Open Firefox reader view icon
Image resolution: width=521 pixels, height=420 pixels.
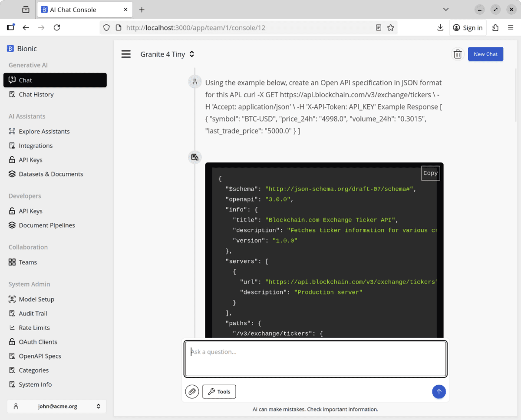coord(379,28)
